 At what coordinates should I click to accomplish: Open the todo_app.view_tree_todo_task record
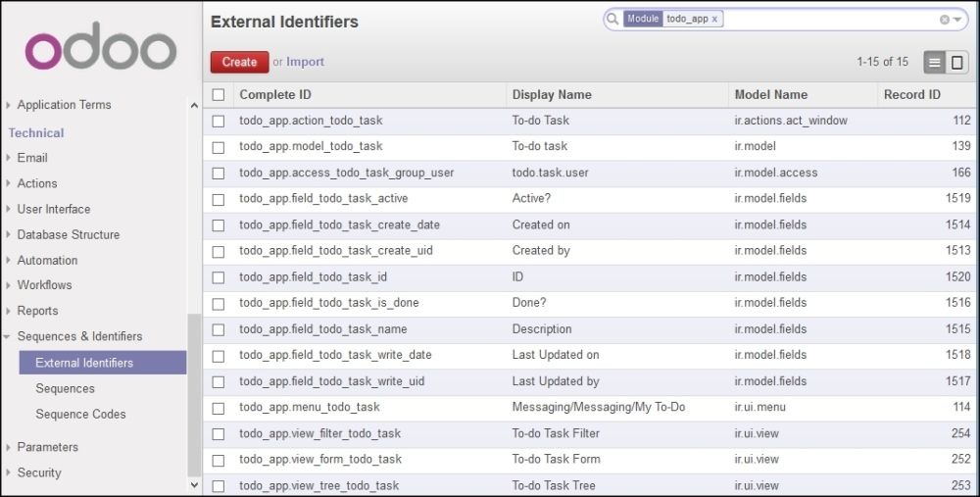(x=318, y=485)
